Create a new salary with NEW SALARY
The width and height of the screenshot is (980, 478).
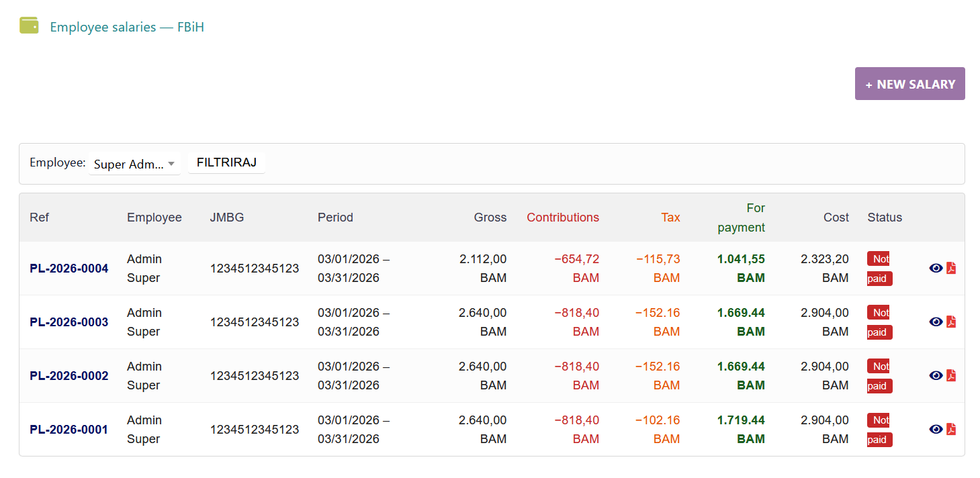point(910,84)
